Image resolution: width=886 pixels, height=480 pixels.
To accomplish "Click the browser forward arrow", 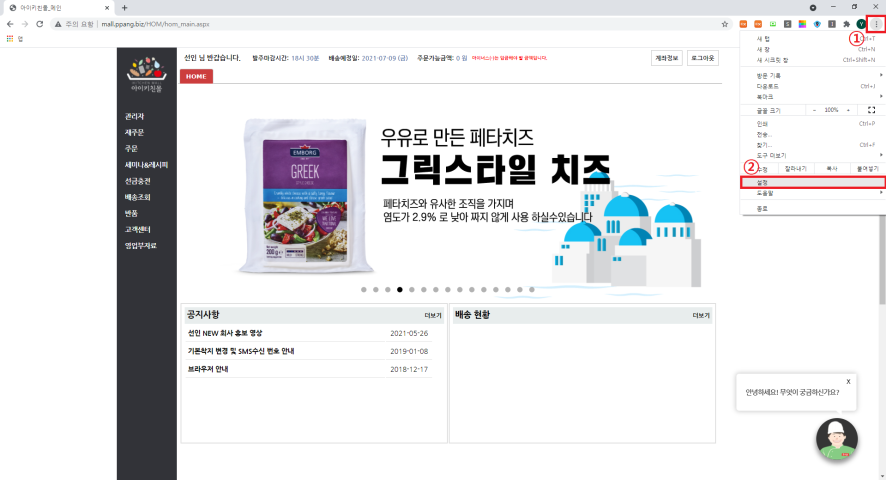I will pyautogui.click(x=25, y=24).
